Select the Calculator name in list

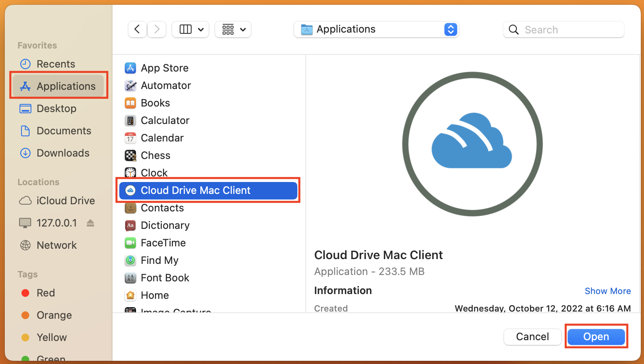(x=165, y=120)
